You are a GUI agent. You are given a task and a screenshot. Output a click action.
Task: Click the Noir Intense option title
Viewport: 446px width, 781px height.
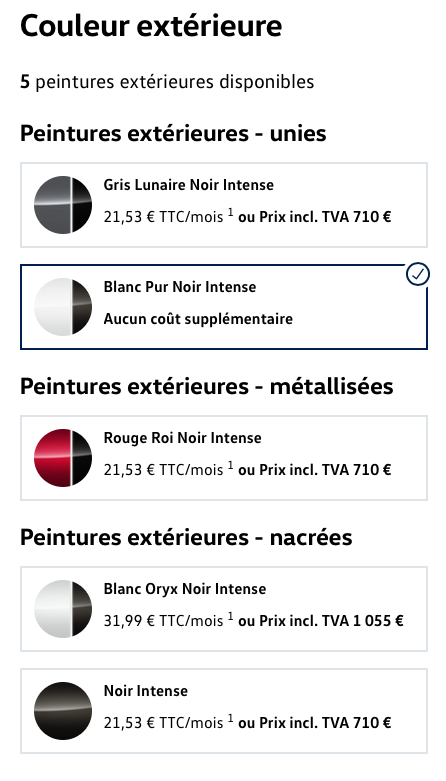[146, 691]
